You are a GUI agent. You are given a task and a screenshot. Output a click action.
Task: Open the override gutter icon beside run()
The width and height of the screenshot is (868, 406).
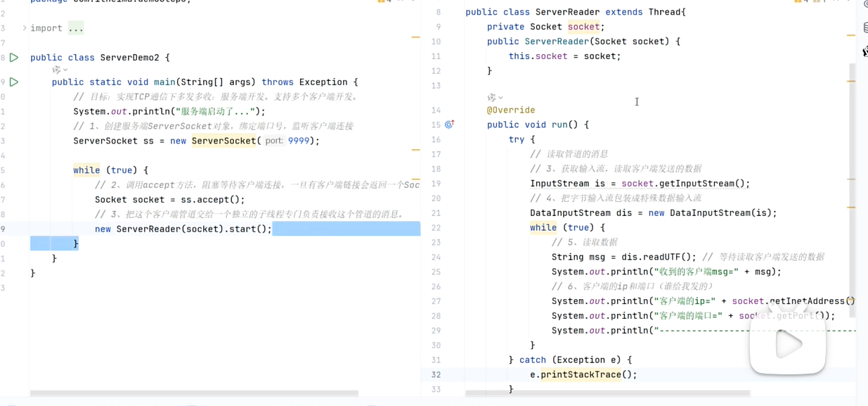click(x=449, y=125)
